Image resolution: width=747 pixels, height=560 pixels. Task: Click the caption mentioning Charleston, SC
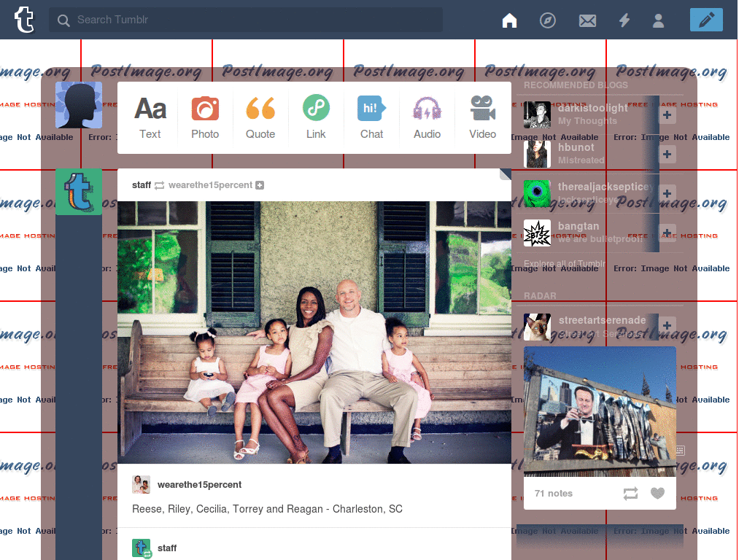[267, 509]
